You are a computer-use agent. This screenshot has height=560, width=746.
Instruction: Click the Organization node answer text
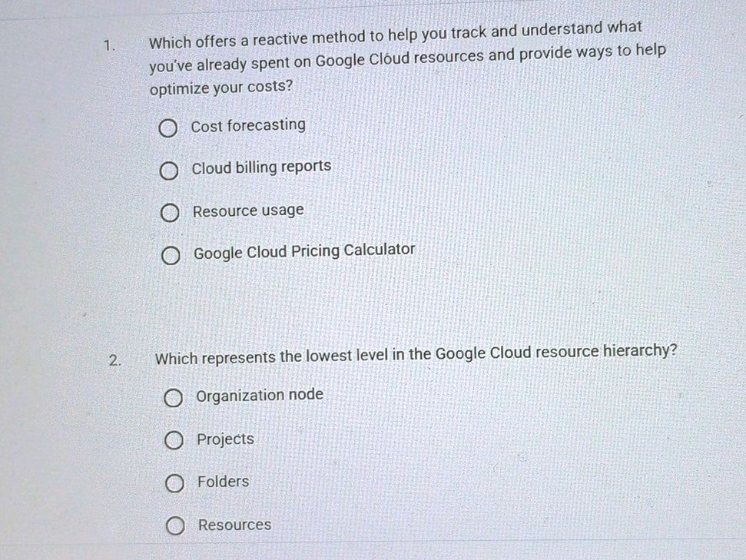coord(258,394)
